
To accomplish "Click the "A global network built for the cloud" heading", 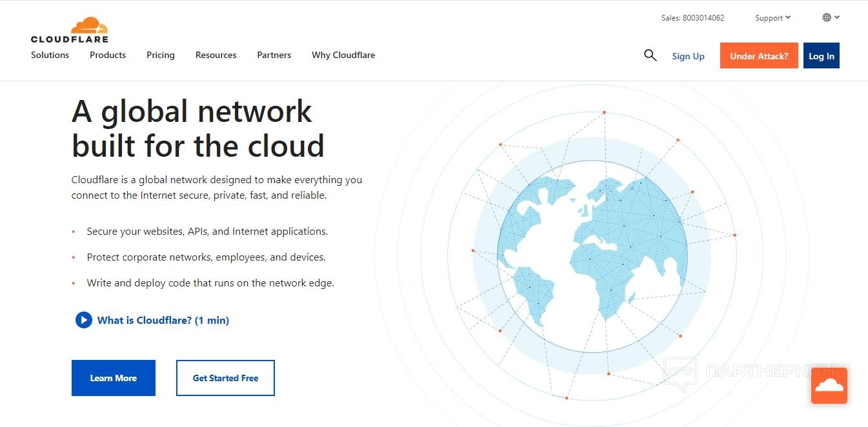I will 197,128.
